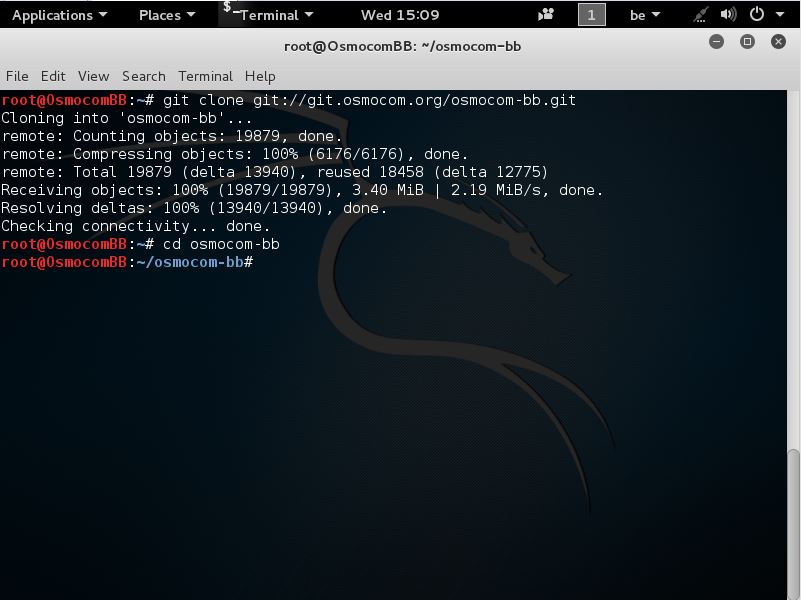Select workspace 1 indicator

tap(592, 14)
